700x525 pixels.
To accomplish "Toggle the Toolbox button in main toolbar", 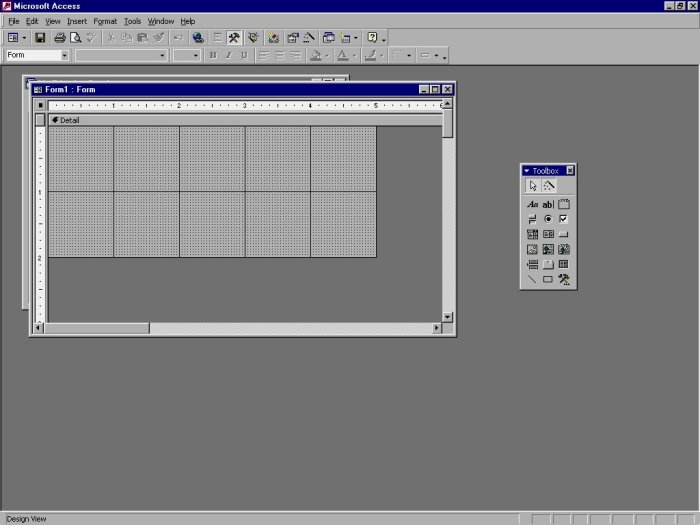I will click(234, 38).
